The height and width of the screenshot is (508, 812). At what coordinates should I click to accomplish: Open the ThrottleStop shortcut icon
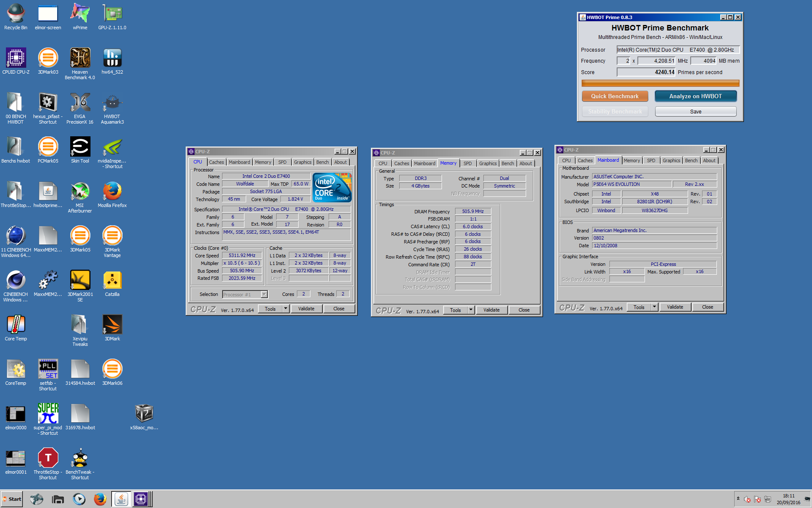[48, 464]
